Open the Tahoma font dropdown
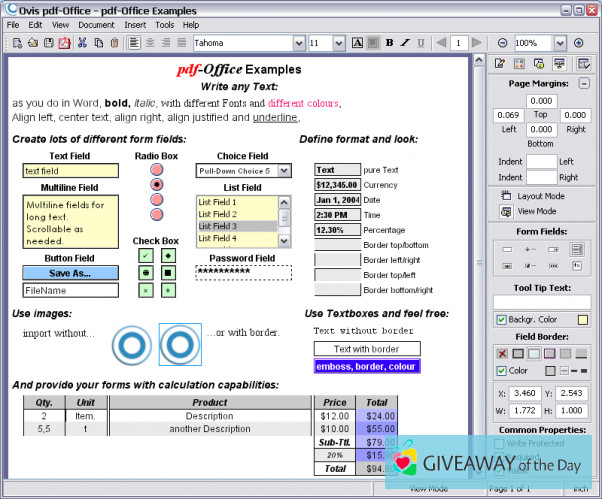 pyautogui.click(x=299, y=43)
